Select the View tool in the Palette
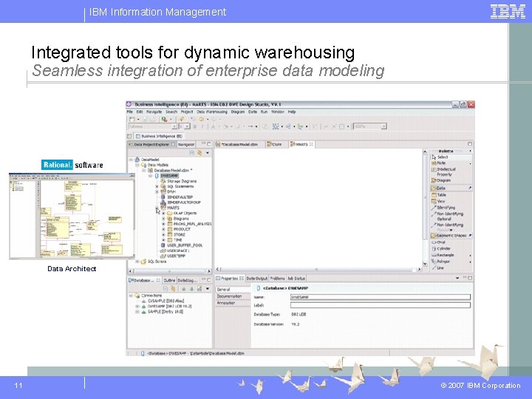The image size is (532, 399). tap(440, 201)
